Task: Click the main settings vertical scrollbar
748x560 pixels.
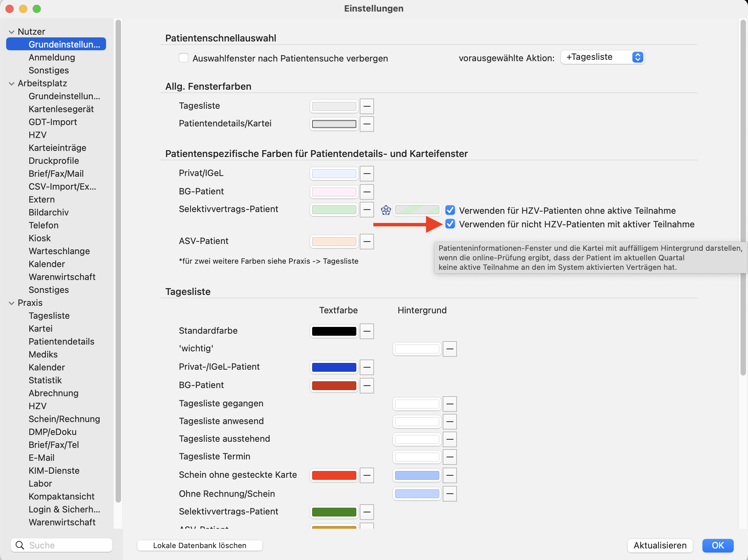Action: click(x=743, y=197)
